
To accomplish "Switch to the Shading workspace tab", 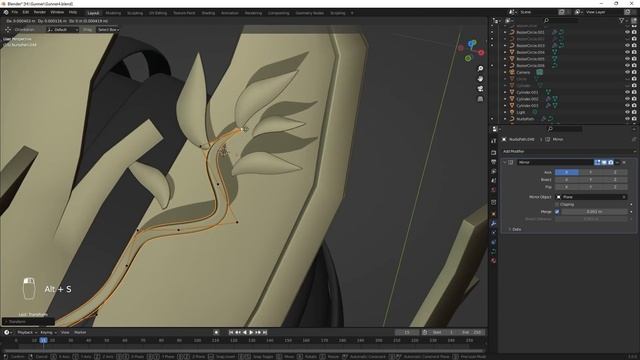I will click(x=208, y=13).
